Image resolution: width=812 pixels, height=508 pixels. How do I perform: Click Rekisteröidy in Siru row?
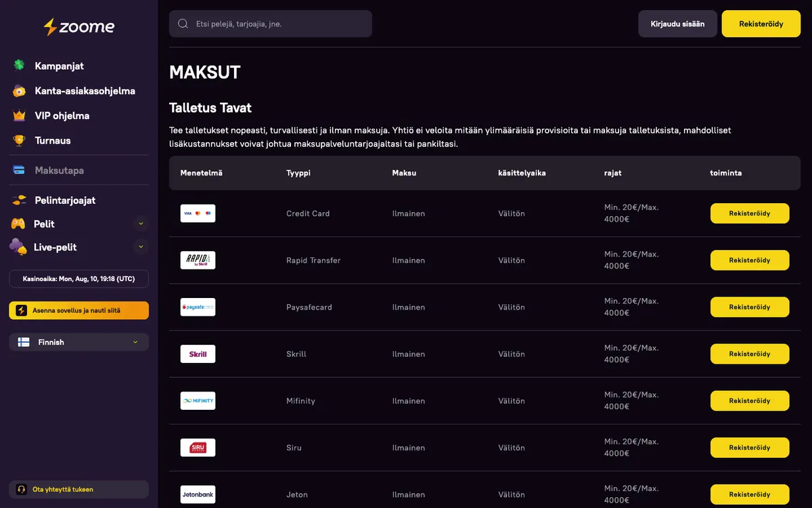750,447
